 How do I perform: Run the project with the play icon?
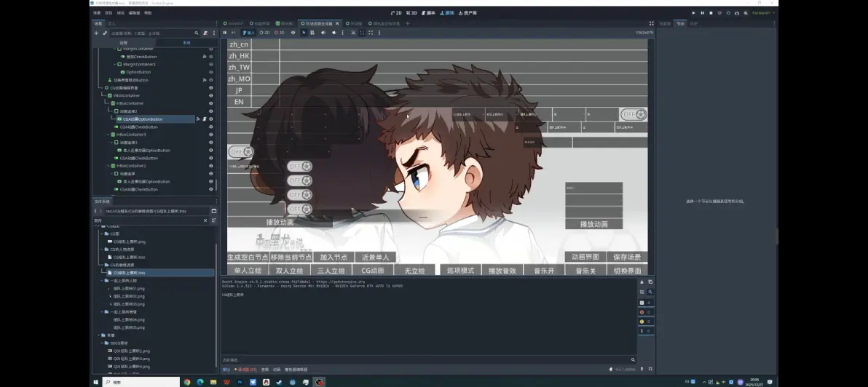(x=694, y=12)
